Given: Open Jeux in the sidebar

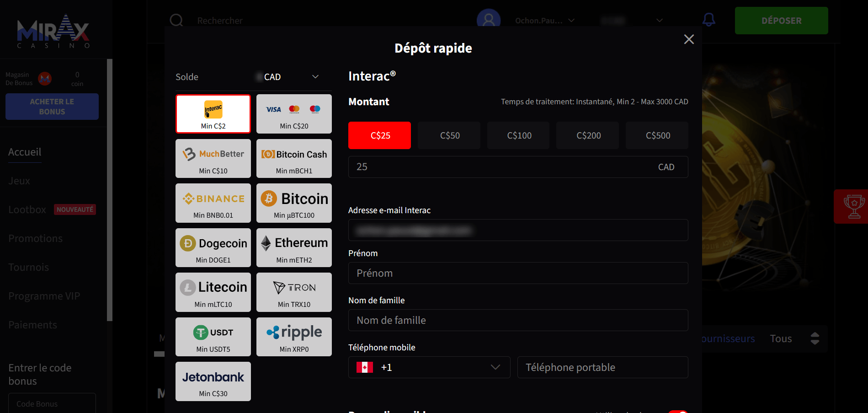Looking at the screenshot, I should point(19,181).
